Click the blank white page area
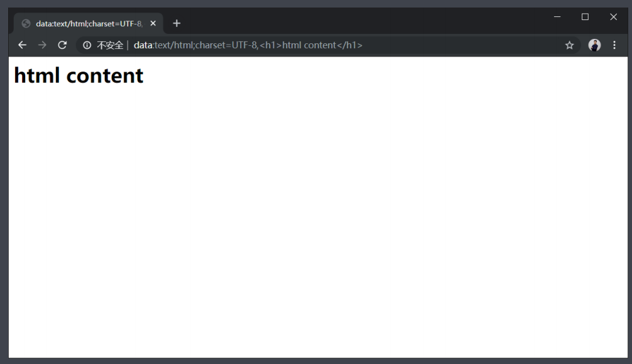632x364 pixels. [x=314, y=220]
